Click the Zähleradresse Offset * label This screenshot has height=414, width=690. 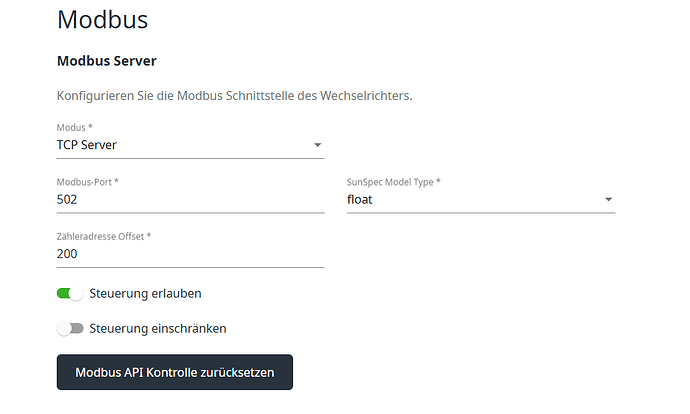[x=104, y=236]
